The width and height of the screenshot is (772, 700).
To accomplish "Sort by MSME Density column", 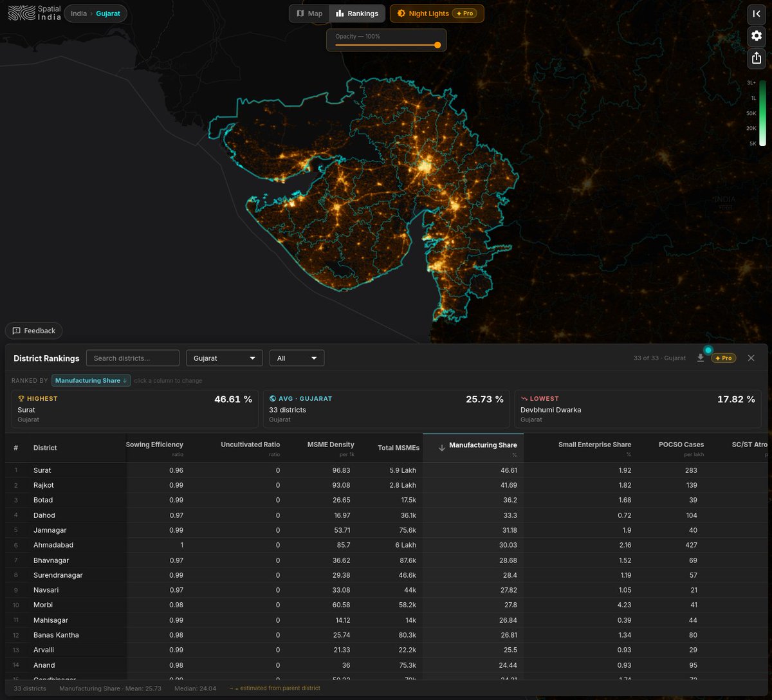I will coord(331,448).
